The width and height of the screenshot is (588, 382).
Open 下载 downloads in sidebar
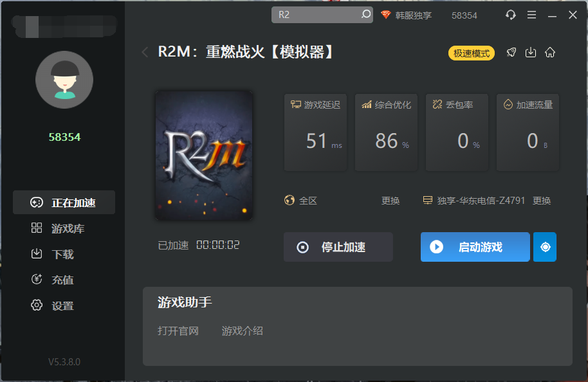tap(64, 254)
